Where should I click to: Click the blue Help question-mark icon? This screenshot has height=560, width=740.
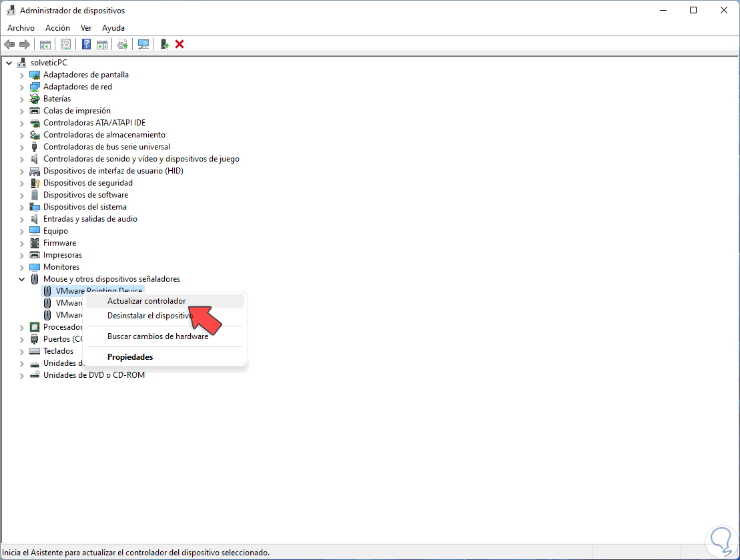click(x=86, y=44)
